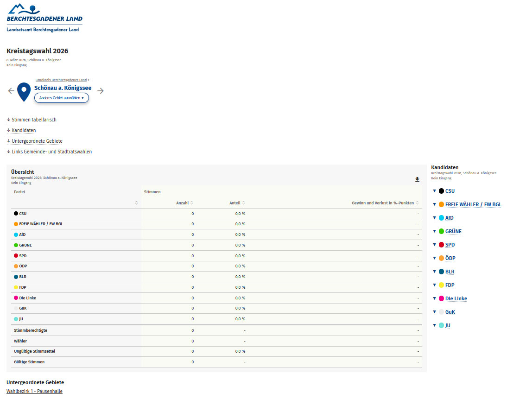Go to next area with right arrow

101,91
